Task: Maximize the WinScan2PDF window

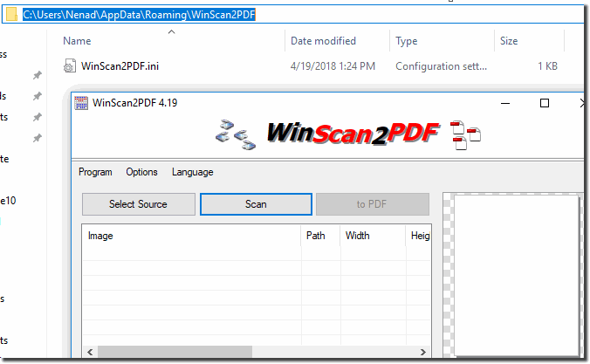Action: point(544,103)
